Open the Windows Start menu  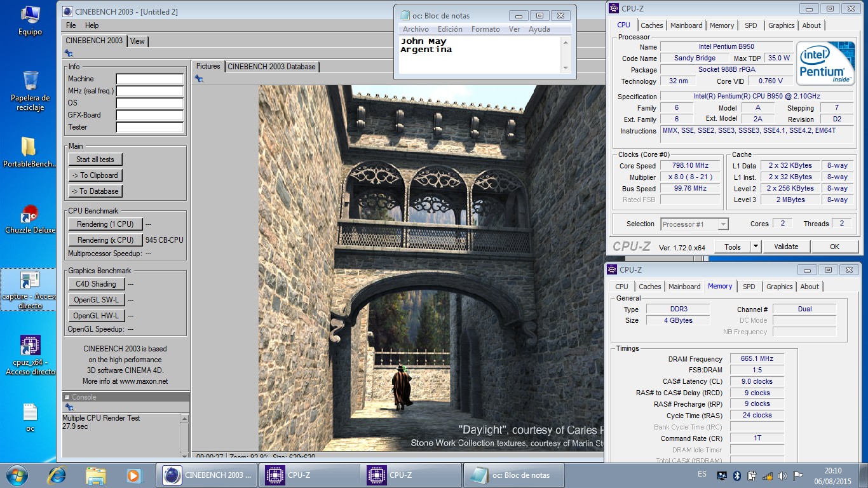click(17, 475)
